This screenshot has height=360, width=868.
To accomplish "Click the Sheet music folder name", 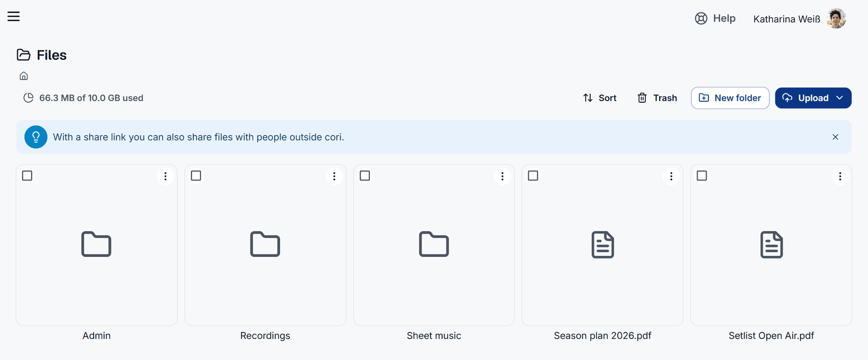I will 434,336.
